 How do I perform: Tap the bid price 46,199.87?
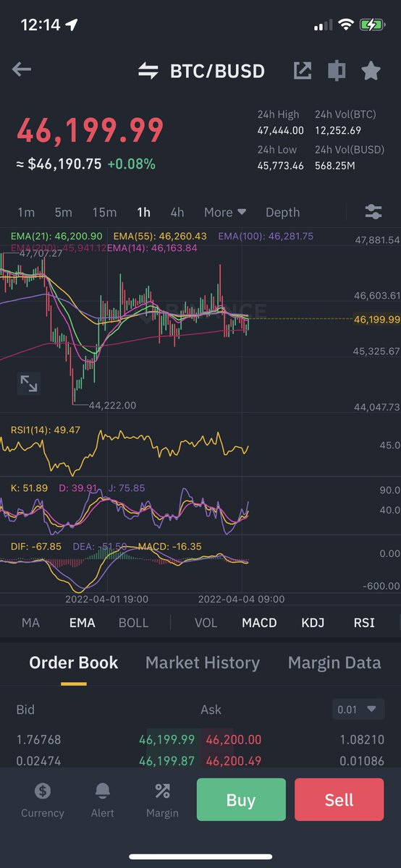166,762
